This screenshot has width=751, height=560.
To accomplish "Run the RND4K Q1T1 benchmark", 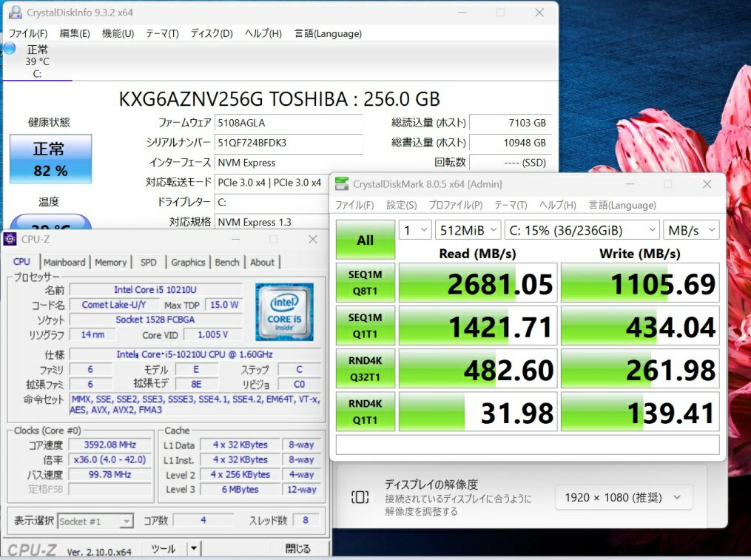I will tap(365, 411).
